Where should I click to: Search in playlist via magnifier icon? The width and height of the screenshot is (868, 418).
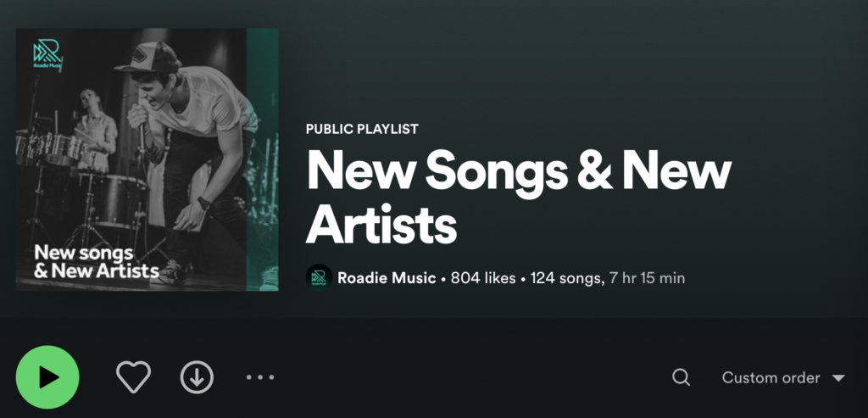coord(681,377)
